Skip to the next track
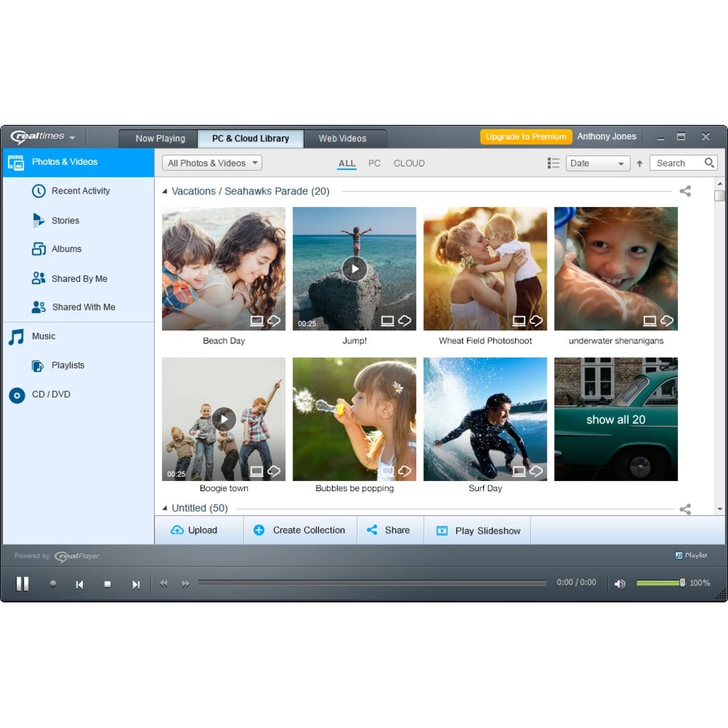The height and width of the screenshot is (728, 728). point(136,584)
